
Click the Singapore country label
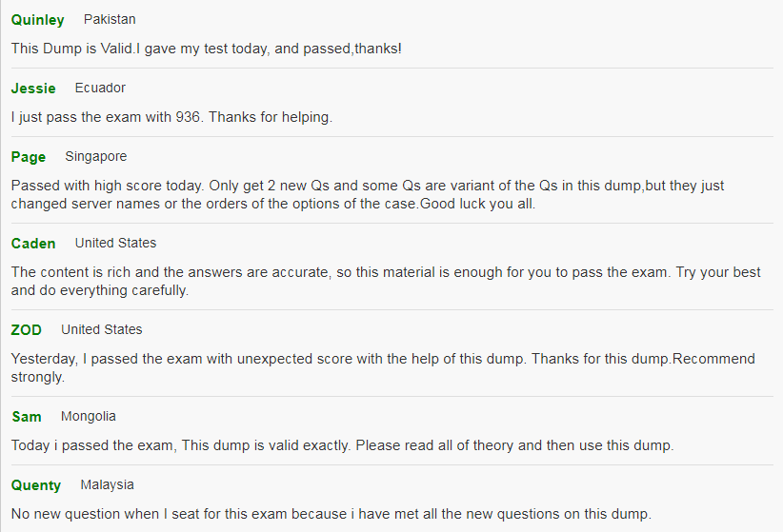[96, 157]
